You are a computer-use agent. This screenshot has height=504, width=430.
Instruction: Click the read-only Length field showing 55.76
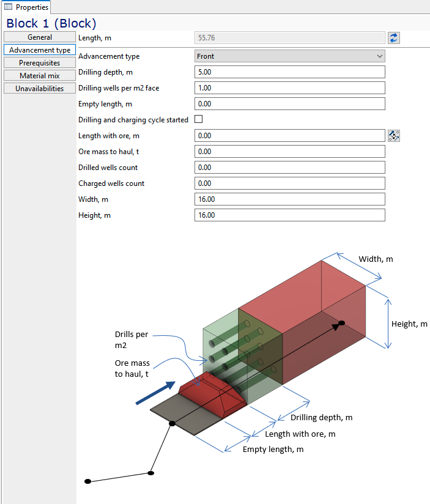click(x=289, y=38)
